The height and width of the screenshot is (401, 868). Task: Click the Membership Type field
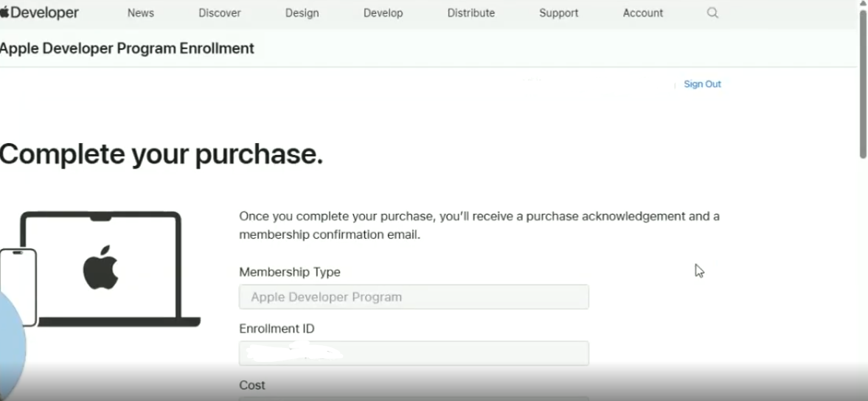pos(414,297)
